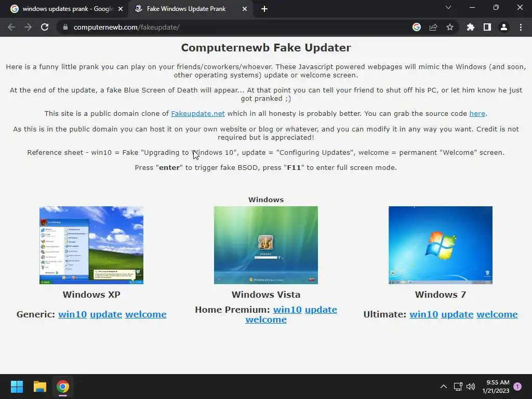Open Windows XP Generic welcome link
532x399 pixels.
tap(146, 314)
